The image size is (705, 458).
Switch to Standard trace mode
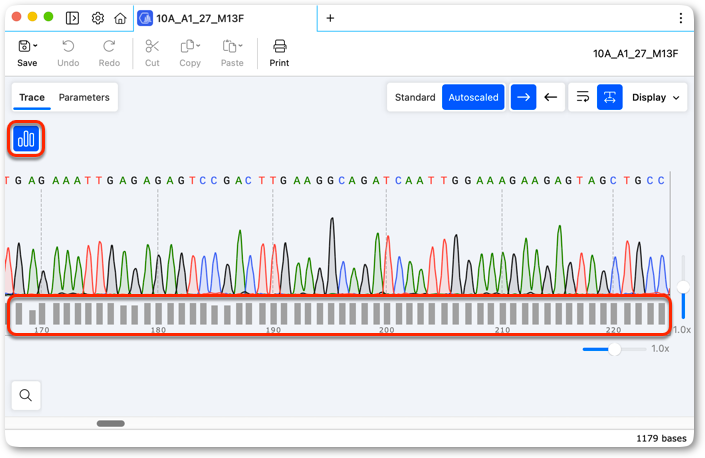pos(415,97)
